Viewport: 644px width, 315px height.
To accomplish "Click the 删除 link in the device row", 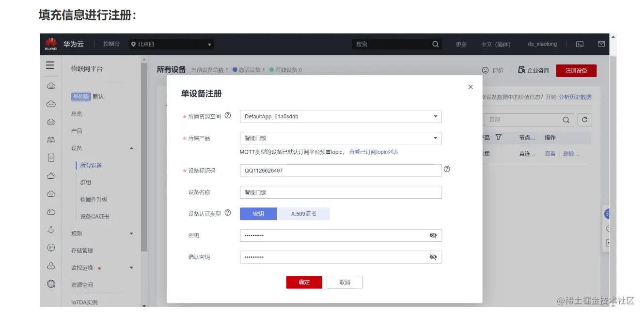I will pyautogui.click(x=571, y=154).
